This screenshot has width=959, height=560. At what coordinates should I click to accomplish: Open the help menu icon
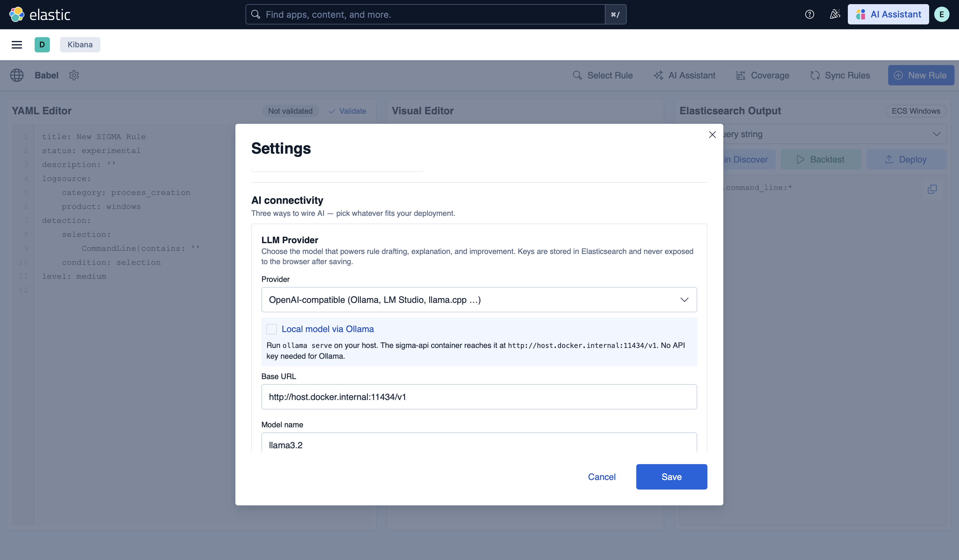(x=809, y=15)
